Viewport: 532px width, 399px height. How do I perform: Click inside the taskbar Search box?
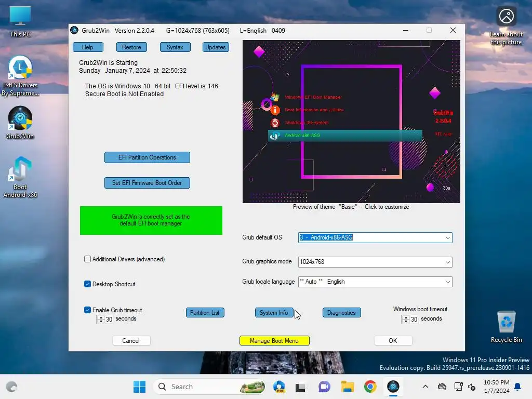(209, 387)
